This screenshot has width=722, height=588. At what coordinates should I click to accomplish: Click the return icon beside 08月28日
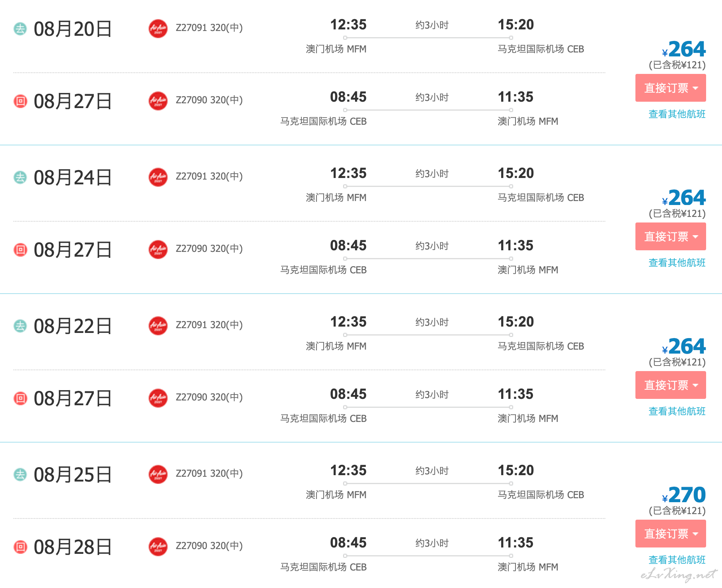pyautogui.click(x=20, y=547)
